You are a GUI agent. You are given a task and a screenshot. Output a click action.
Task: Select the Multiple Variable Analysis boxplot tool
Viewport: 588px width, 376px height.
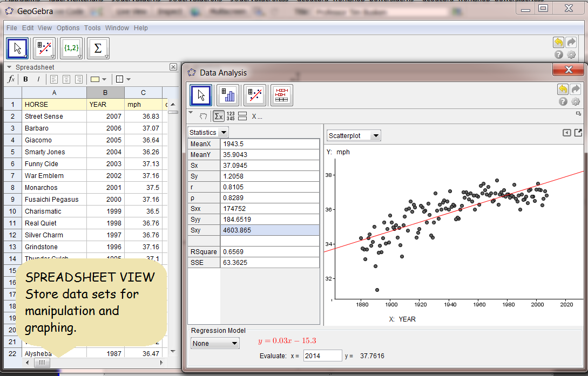pyautogui.click(x=281, y=95)
